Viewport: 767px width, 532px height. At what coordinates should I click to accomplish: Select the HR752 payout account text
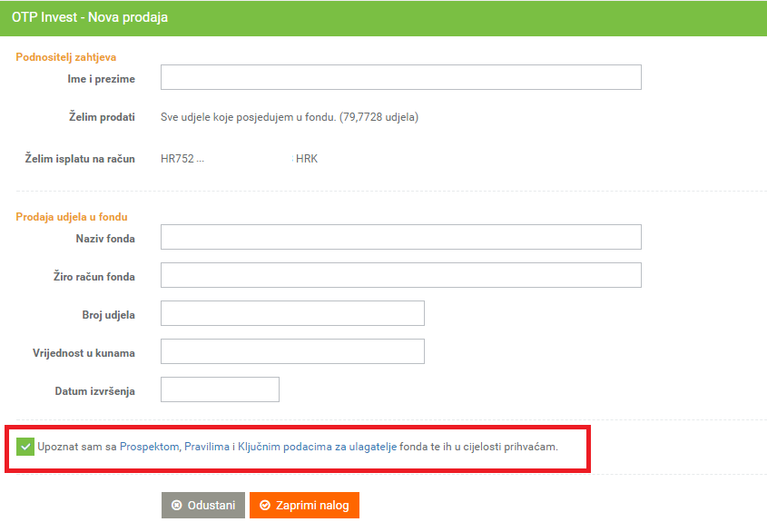[182, 159]
